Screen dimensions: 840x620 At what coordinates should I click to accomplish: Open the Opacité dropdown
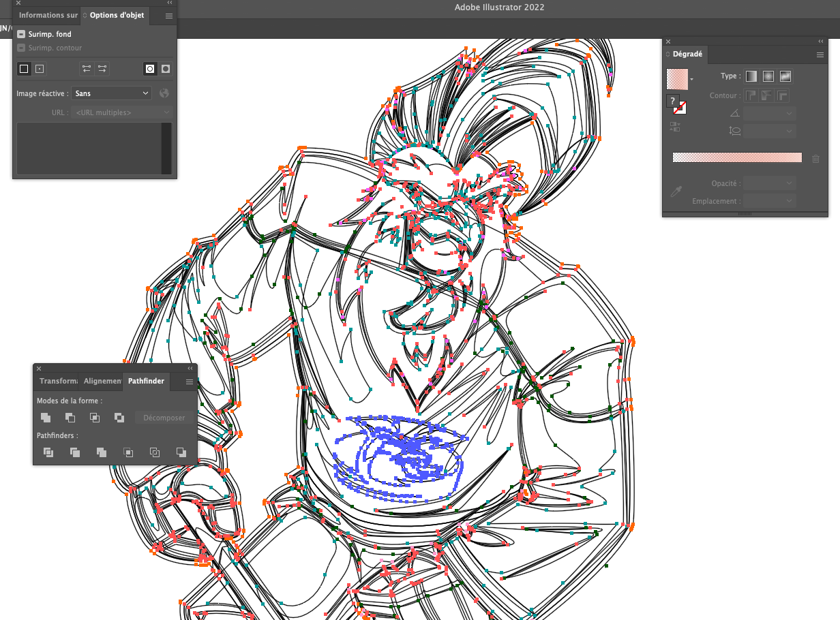pyautogui.click(x=770, y=183)
